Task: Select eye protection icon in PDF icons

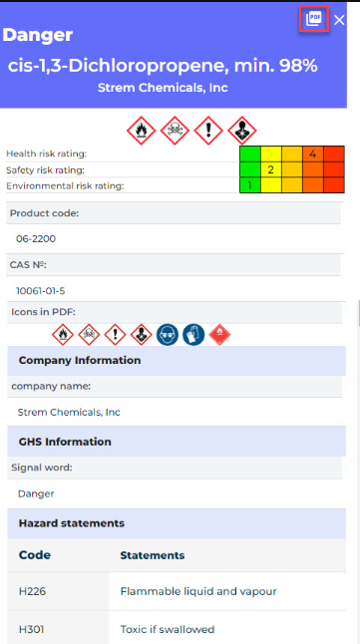Action: [168, 335]
